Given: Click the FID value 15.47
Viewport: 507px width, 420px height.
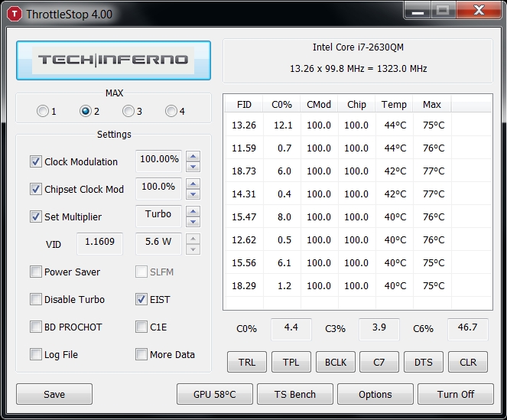Looking at the screenshot, I should tap(244, 217).
